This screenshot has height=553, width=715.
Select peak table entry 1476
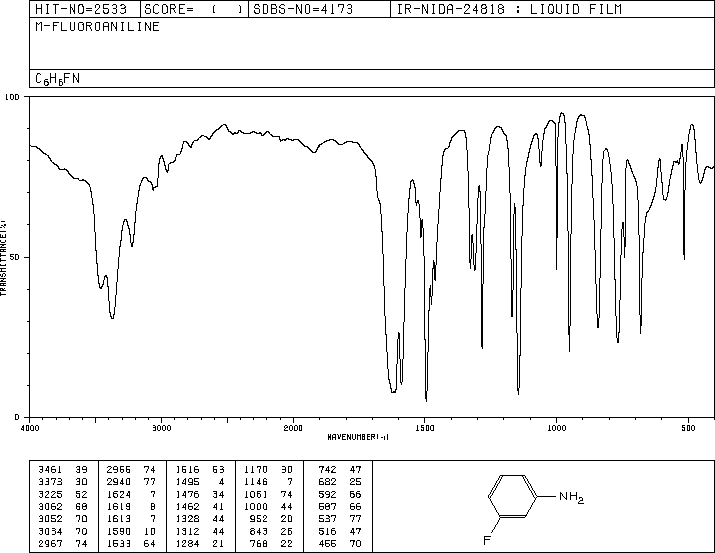pos(200,494)
